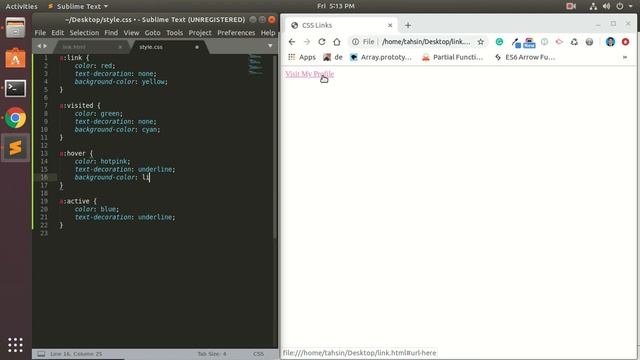Click line number 23 in gutter

pyautogui.click(x=44, y=233)
